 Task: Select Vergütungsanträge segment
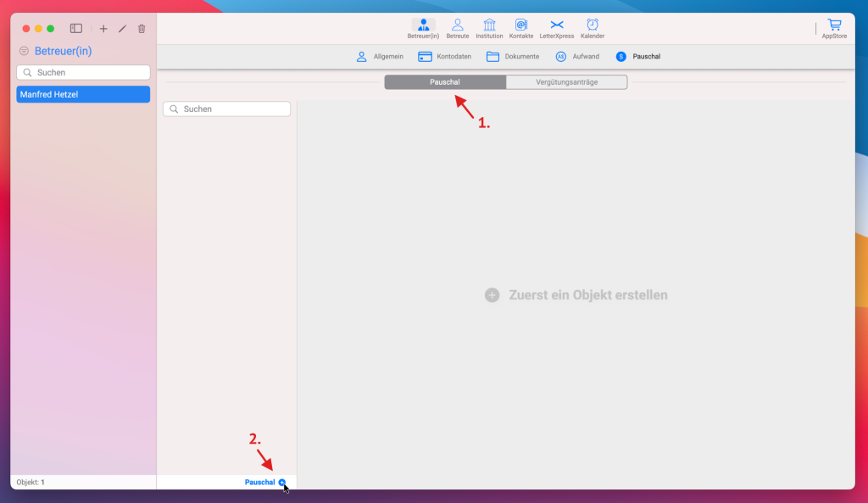(x=566, y=82)
